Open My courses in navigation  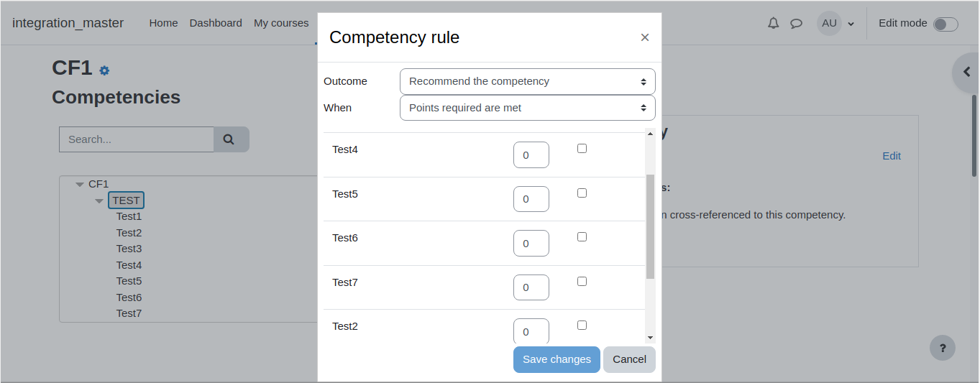tap(281, 23)
